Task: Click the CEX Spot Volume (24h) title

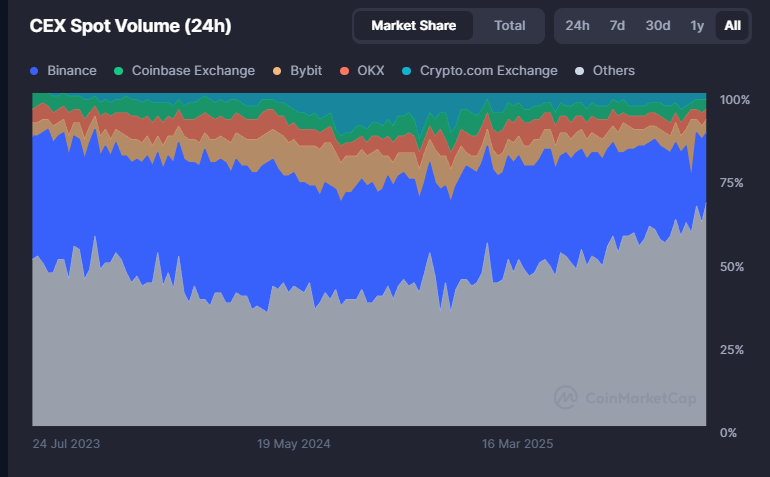Action: [x=130, y=26]
